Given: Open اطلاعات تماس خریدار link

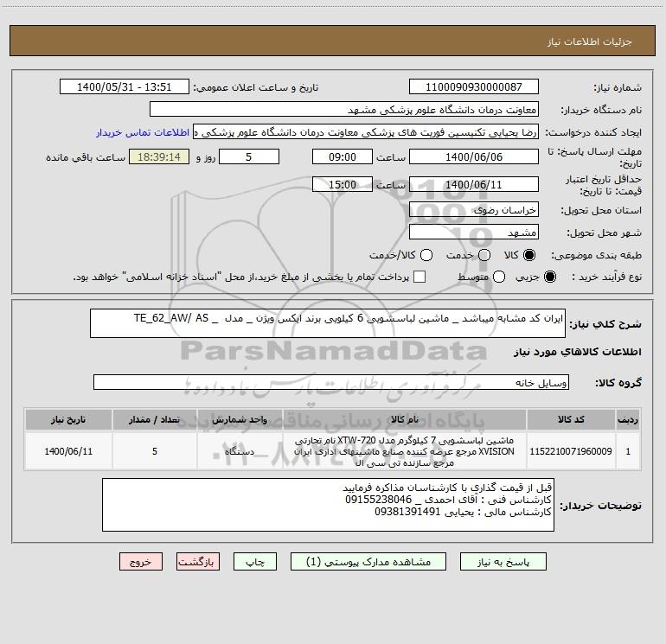Looking at the screenshot, I should tap(143, 132).
